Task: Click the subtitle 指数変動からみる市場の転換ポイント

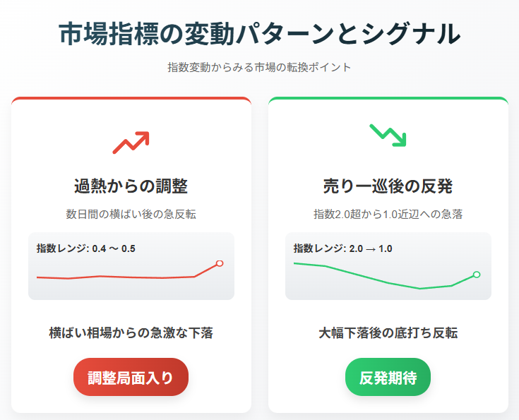Action: point(260,67)
